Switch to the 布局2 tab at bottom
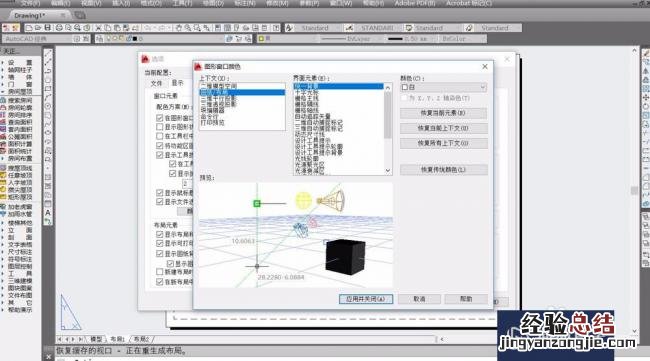This screenshot has width=650, height=361. tap(141, 339)
